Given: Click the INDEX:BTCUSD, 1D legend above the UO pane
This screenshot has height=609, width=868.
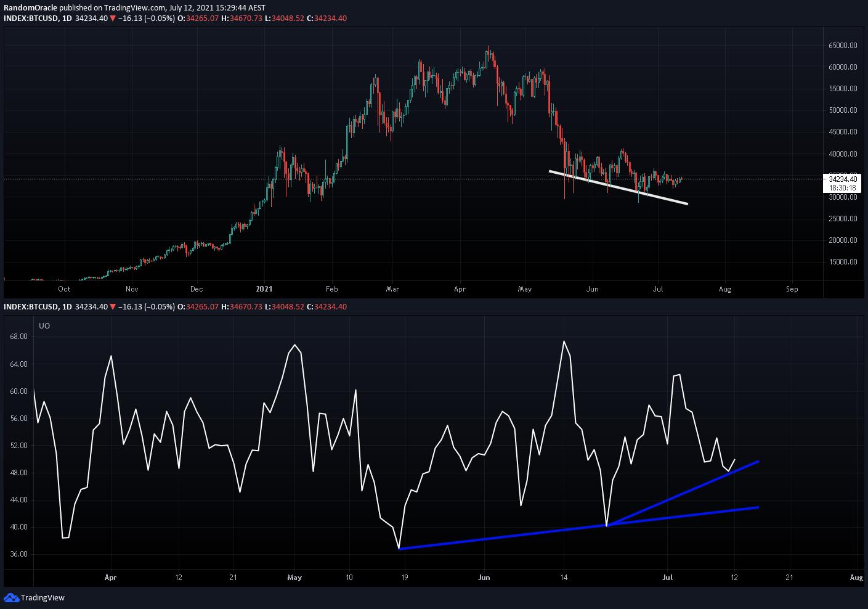Looking at the screenshot, I should click(38, 307).
